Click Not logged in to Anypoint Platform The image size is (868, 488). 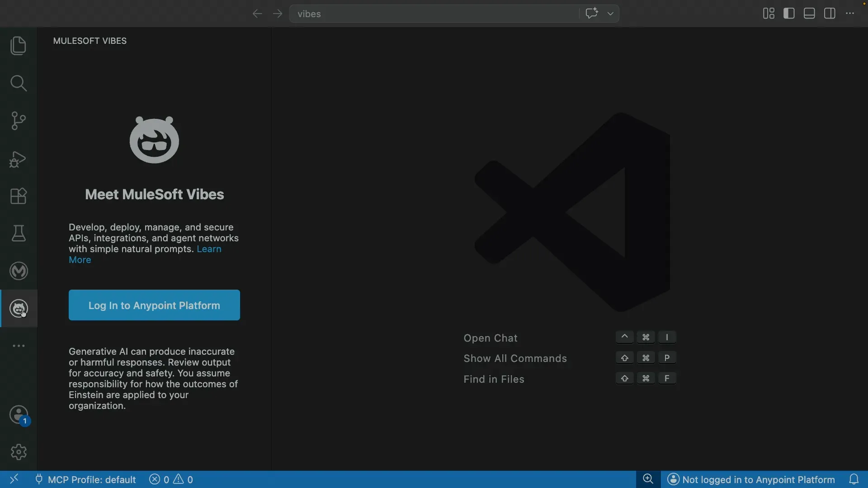[x=751, y=479]
